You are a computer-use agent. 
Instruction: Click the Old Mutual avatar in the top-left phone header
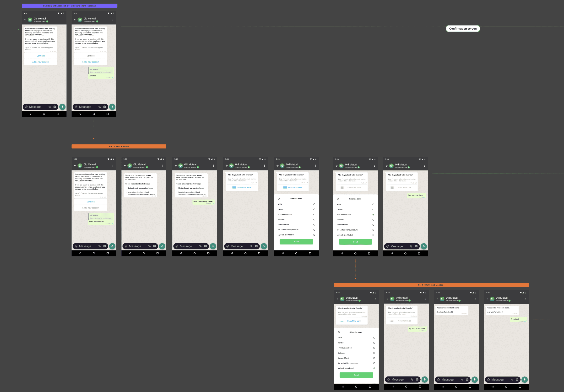click(x=30, y=20)
